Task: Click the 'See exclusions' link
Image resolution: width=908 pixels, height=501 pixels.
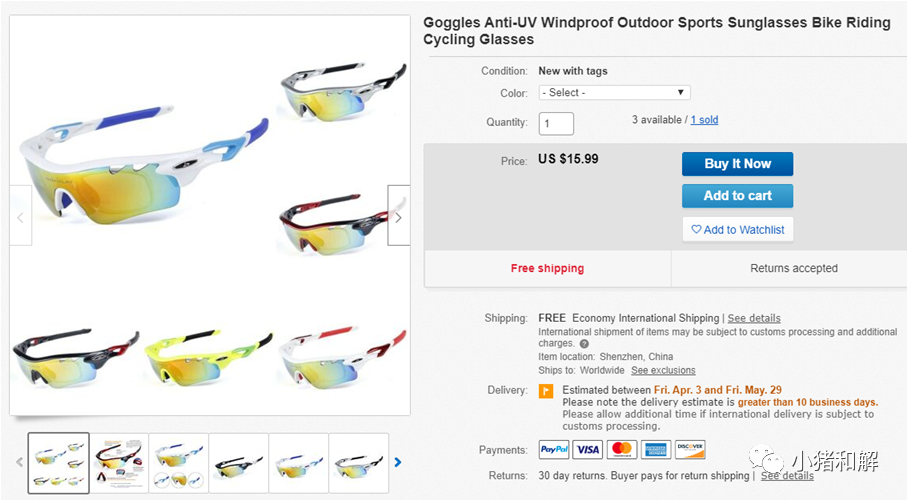Action: pos(663,371)
